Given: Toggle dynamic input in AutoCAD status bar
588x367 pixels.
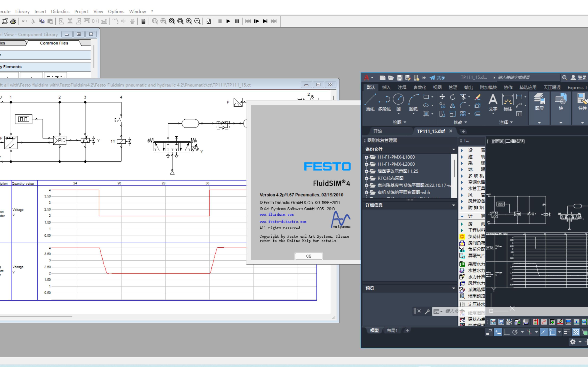Looking at the screenshot, I should point(498,332).
